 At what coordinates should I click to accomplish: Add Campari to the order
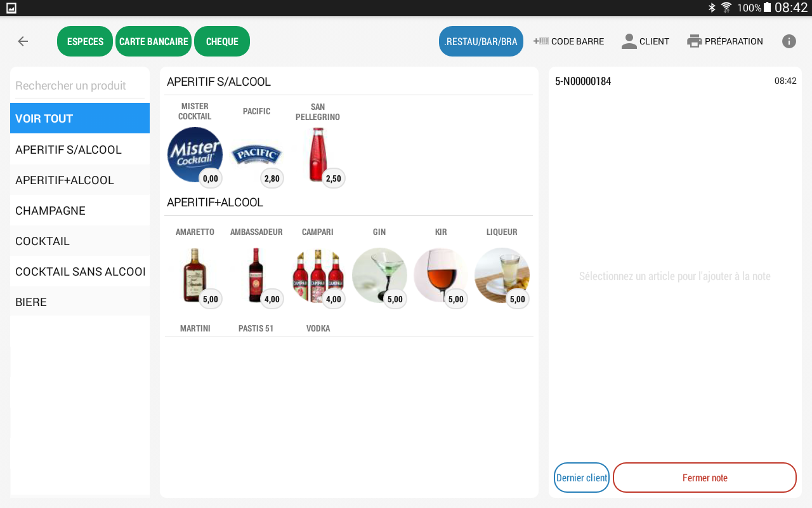318,275
